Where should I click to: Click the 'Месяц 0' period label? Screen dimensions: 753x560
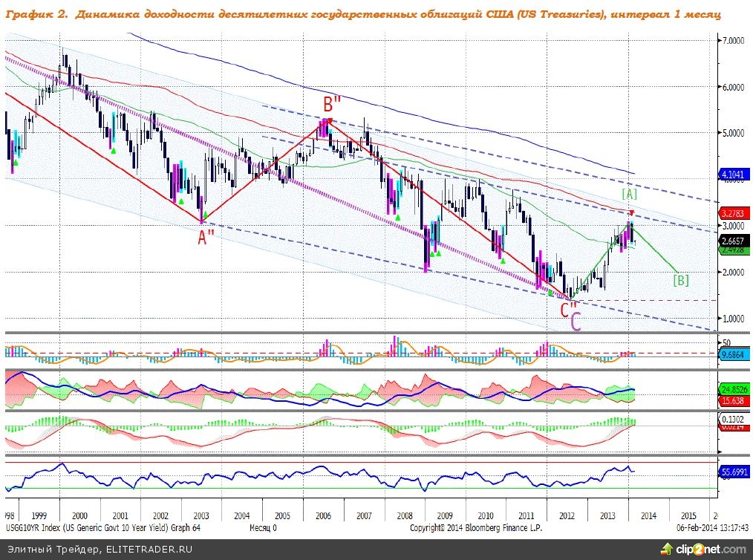pyautogui.click(x=263, y=528)
